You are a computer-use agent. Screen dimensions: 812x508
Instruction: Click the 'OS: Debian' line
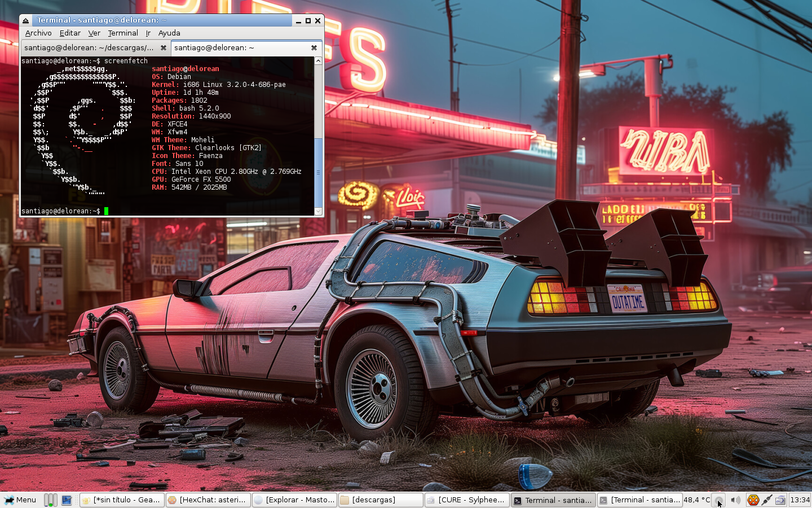(x=171, y=77)
